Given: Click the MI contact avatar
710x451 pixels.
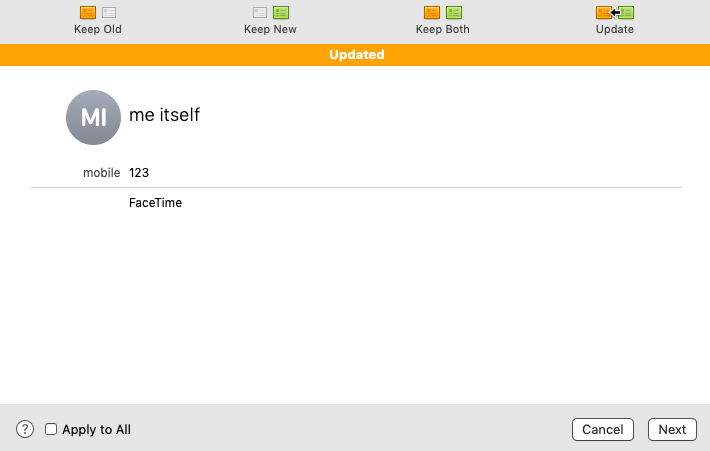Looking at the screenshot, I should pyautogui.click(x=93, y=117).
